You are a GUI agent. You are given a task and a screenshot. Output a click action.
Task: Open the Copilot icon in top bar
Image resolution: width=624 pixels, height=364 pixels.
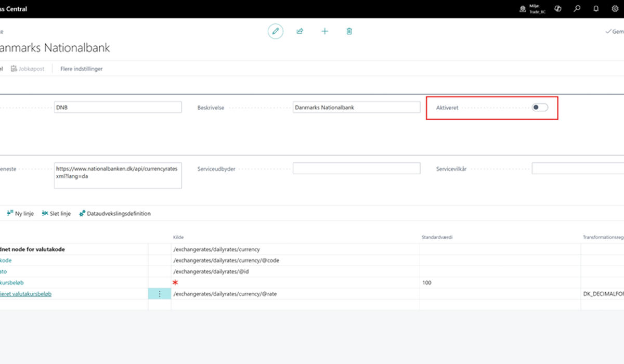(x=558, y=9)
